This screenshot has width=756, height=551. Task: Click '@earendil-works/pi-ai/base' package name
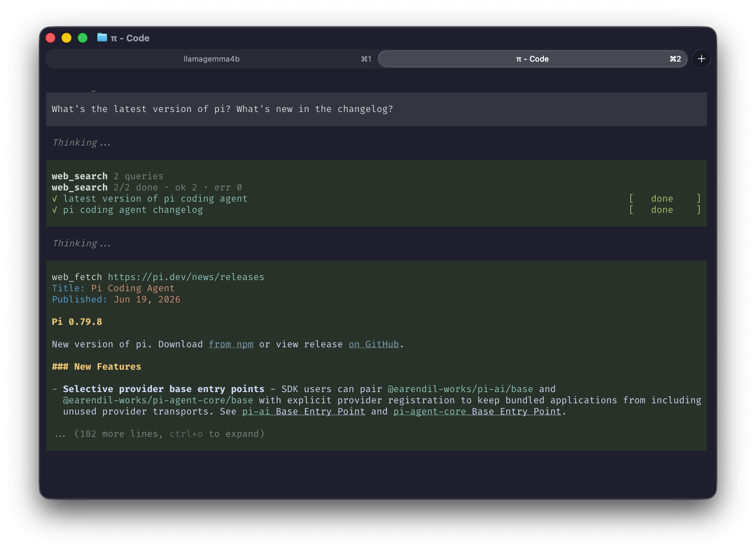tap(460, 389)
